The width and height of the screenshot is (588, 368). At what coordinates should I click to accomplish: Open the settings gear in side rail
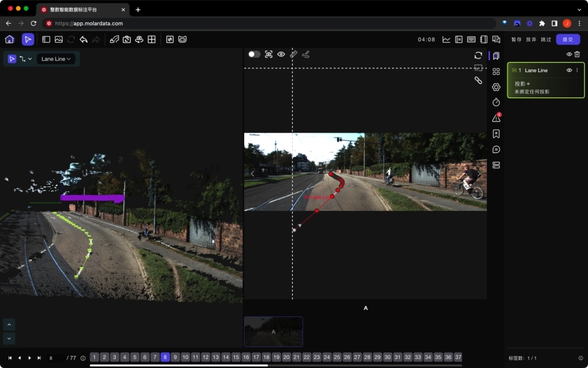(496, 87)
